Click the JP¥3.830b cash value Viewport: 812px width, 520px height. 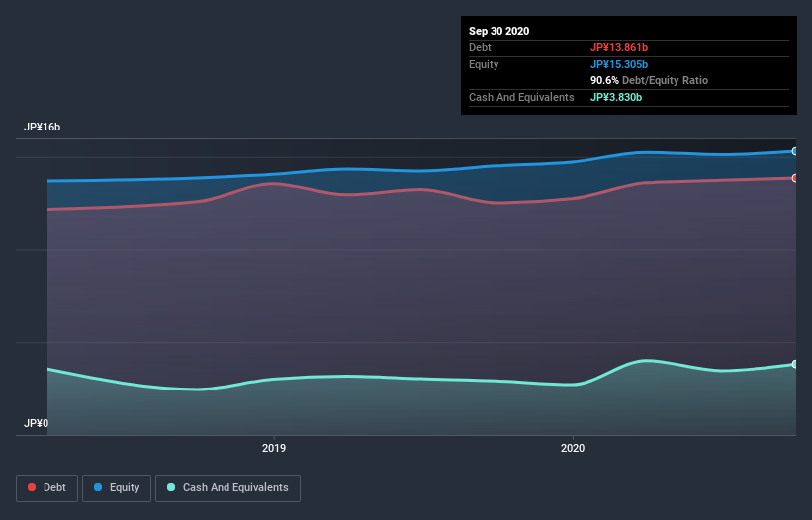point(616,97)
